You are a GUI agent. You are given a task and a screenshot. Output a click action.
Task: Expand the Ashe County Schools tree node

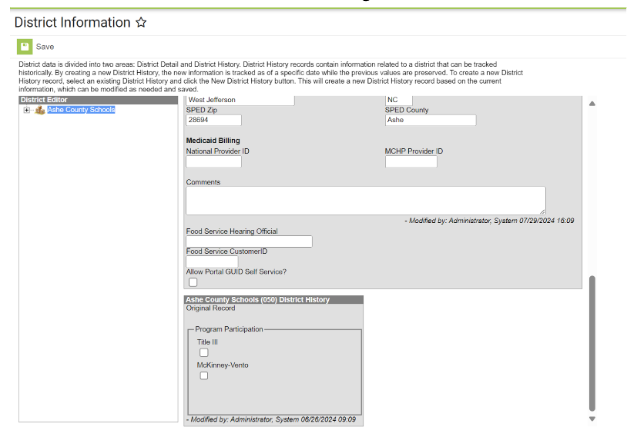(27, 110)
